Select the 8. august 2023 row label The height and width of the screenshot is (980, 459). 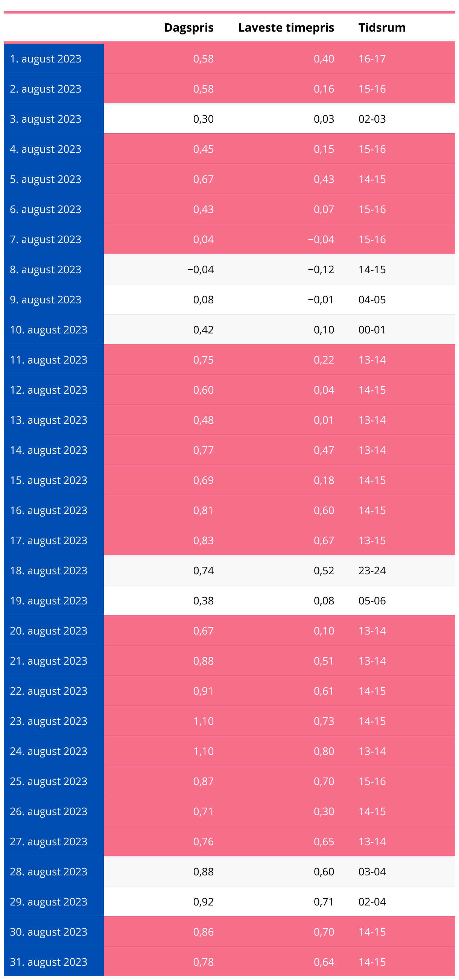[x=46, y=270]
